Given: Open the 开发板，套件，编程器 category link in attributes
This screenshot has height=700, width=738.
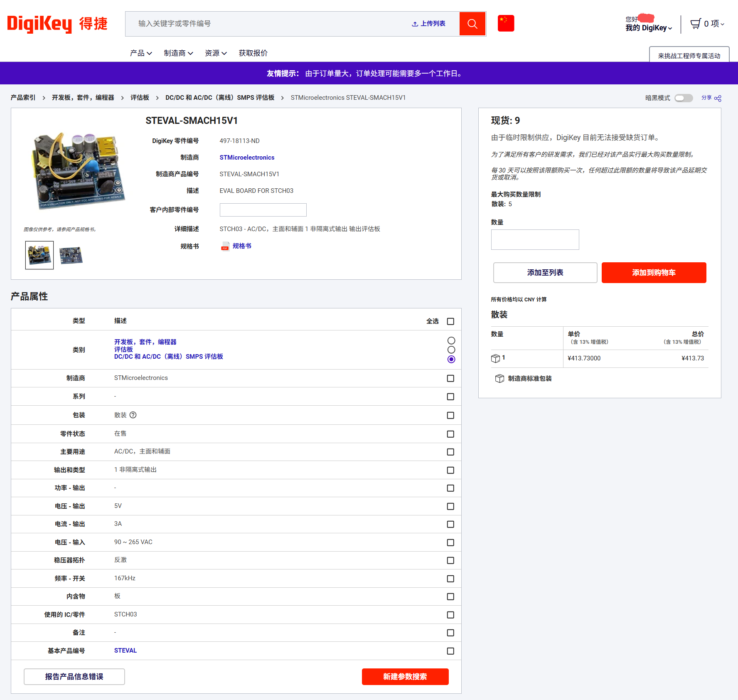Looking at the screenshot, I should [x=145, y=342].
